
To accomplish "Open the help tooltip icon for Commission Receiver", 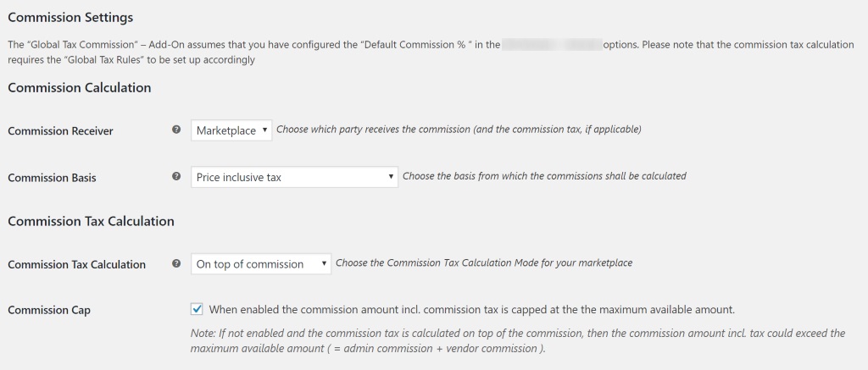I will pyautogui.click(x=176, y=130).
